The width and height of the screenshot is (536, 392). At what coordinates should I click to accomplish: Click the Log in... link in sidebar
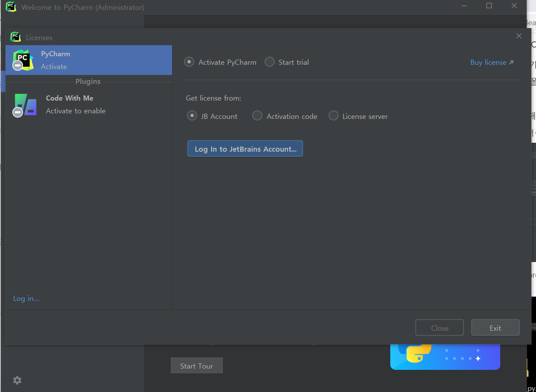[x=26, y=298]
